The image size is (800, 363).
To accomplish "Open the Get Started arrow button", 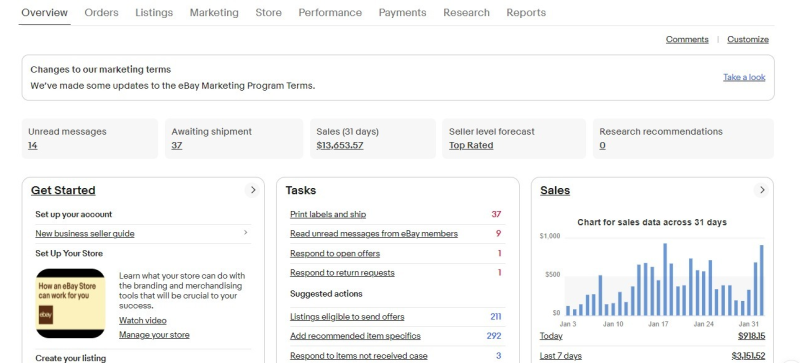I will tap(252, 190).
